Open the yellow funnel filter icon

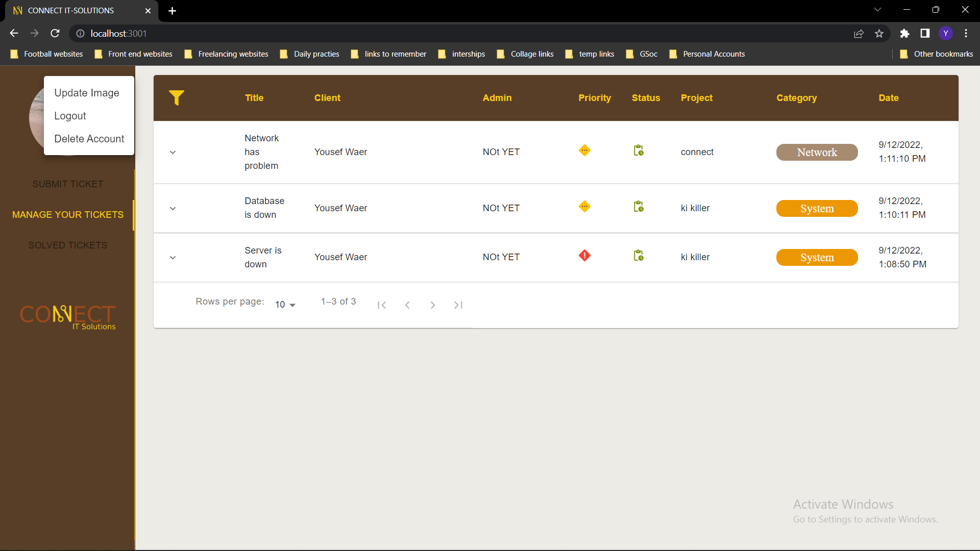pos(176,97)
